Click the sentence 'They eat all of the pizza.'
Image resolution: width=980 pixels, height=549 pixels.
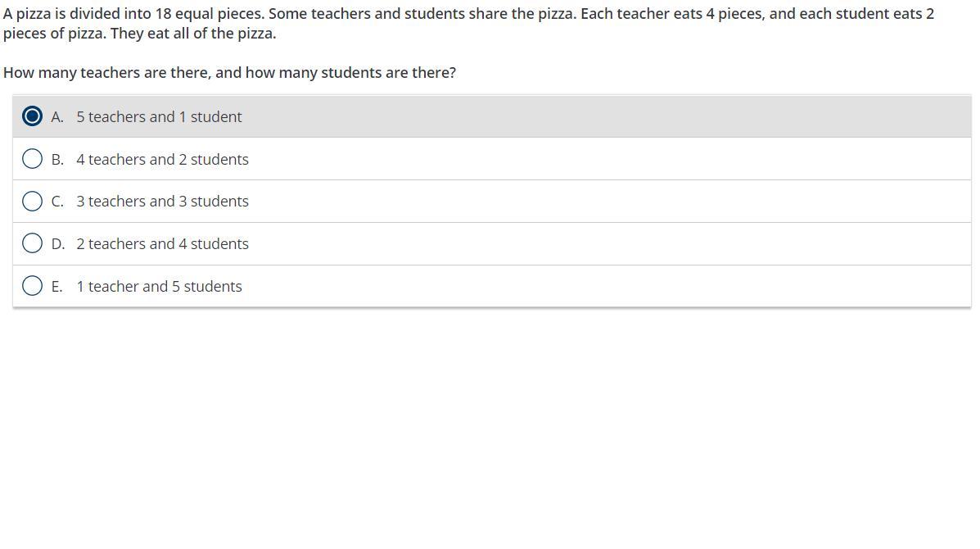click(193, 34)
